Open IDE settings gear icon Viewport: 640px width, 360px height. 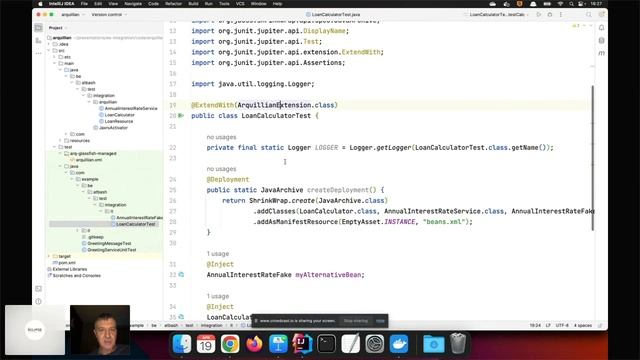[x=601, y=14]
